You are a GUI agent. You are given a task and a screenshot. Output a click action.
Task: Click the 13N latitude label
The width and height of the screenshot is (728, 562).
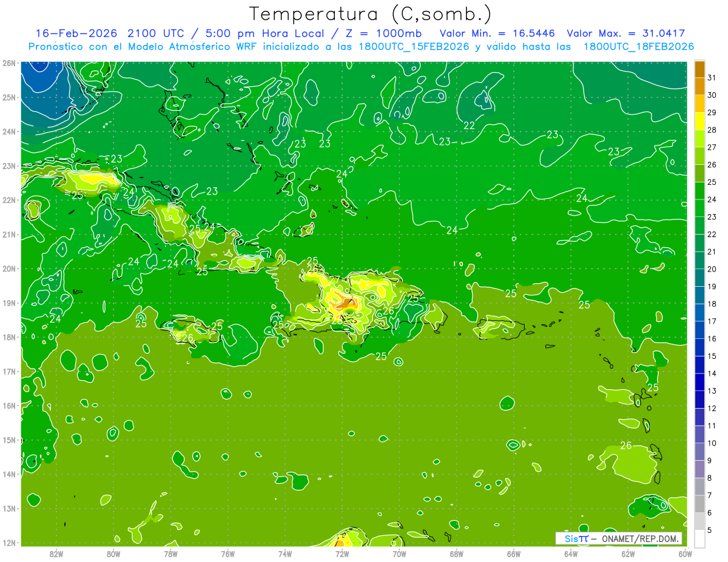[x=8, y=508]
